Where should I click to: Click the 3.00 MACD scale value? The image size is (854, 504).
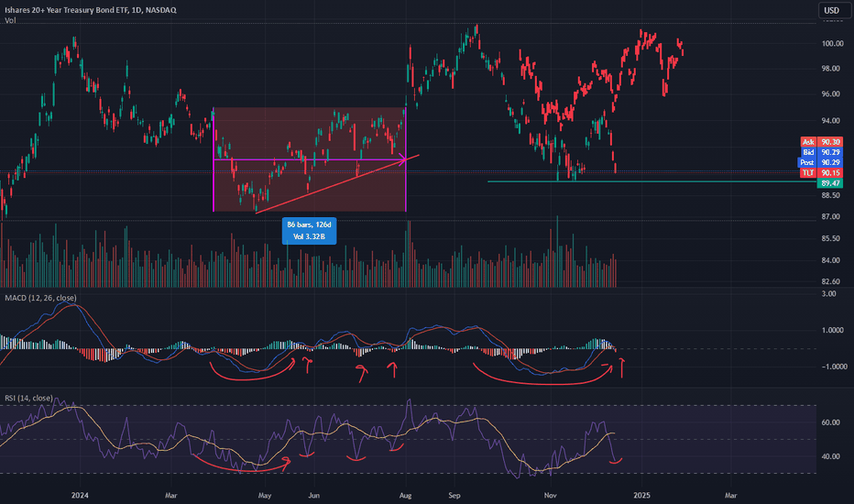click(x=829, y=293)
